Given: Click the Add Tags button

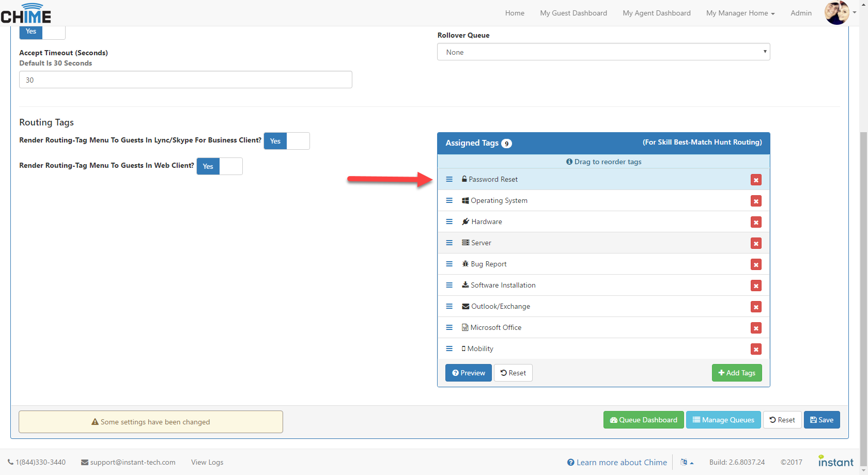Looking at the screenshot, I should [737, 373].
